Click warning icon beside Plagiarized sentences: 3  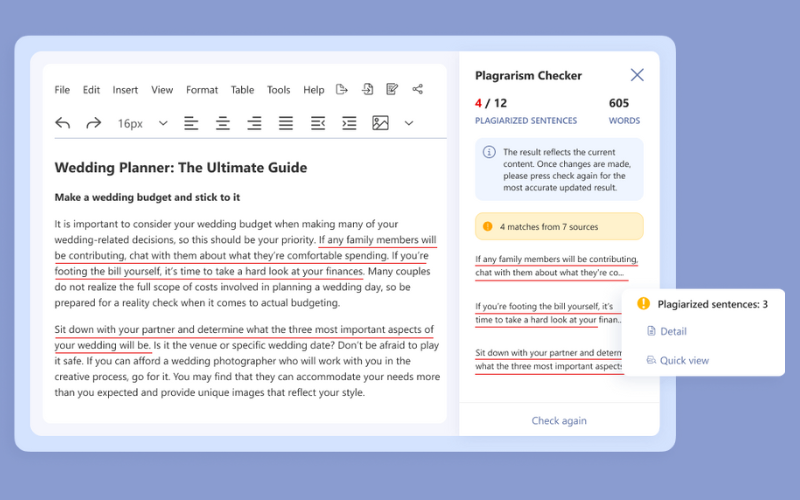(643, 304)
